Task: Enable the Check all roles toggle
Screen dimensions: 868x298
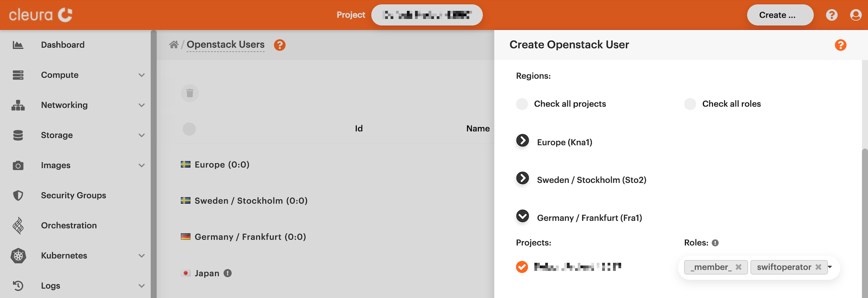Action: click(690, 104)
